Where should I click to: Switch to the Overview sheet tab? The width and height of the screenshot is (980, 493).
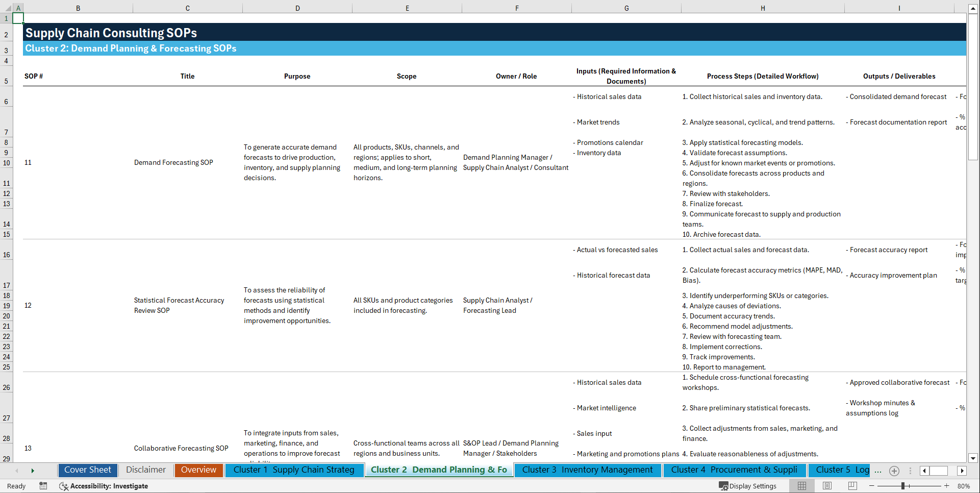click(198, 470)
